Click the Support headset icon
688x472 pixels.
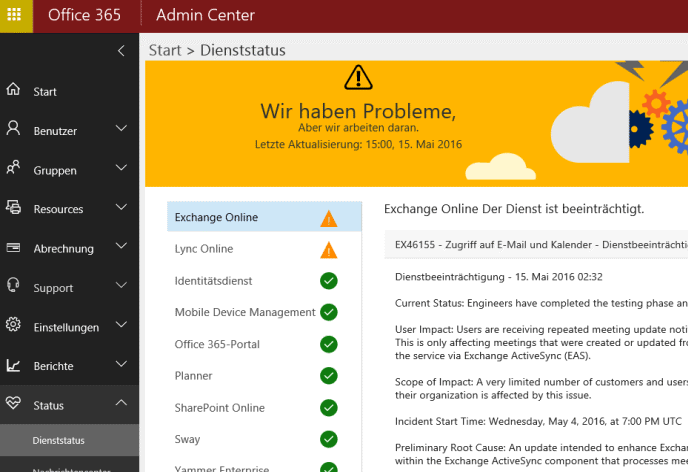13,285
